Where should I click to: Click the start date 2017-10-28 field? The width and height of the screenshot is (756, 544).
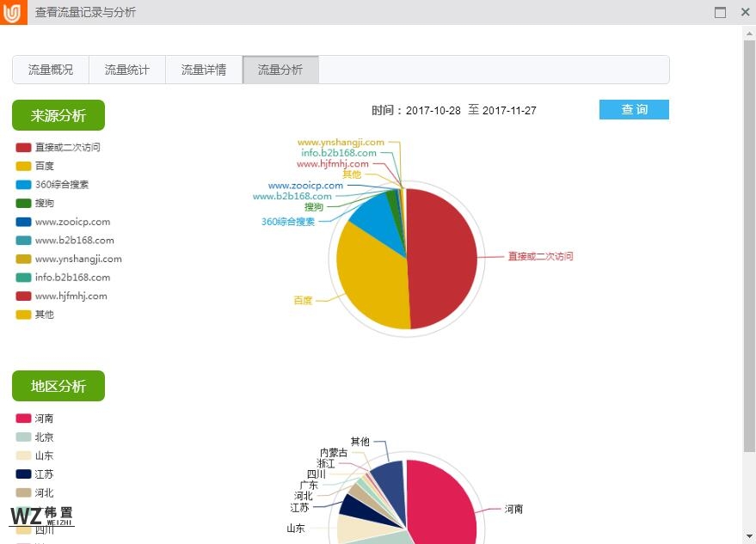(x=433, y=111)
